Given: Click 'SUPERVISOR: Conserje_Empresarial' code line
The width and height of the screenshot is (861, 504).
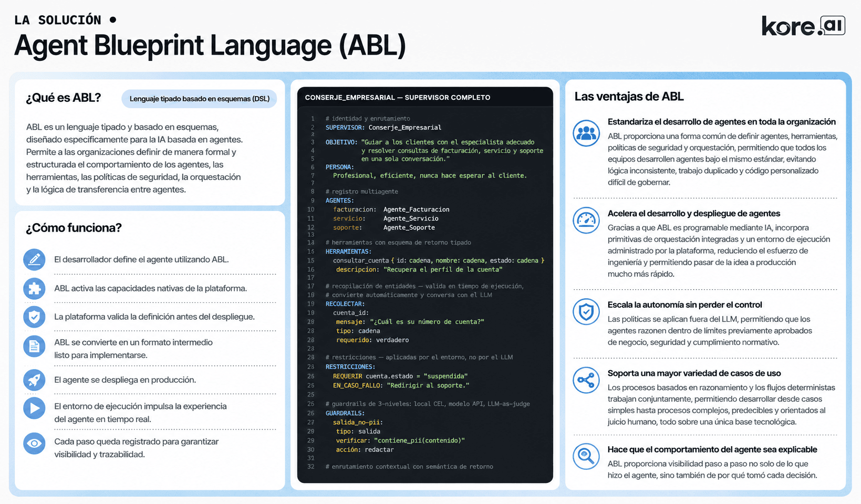Looking at the screenshot, I should click(x=383, y=128).
